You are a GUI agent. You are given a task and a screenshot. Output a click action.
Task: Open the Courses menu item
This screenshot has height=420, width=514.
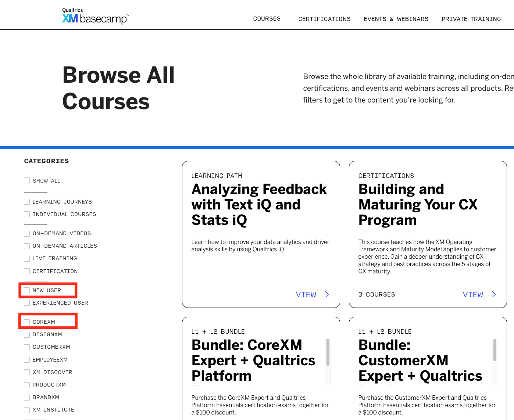tap(267, 19)
